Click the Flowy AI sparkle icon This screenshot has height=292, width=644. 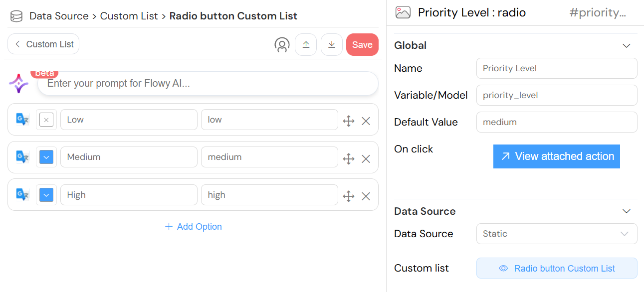pyautogui.click(x=19, y=83)
